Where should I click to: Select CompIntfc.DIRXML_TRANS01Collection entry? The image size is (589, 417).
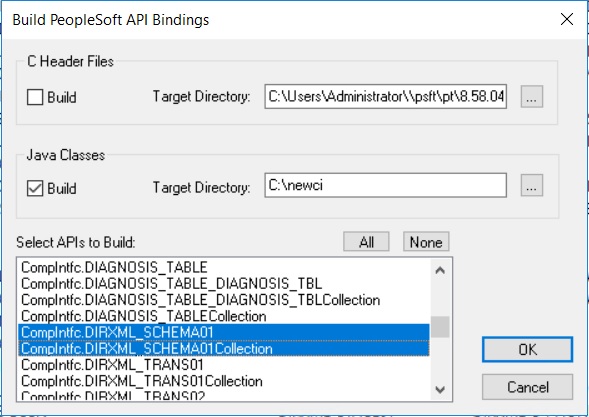(x=224, y=381)
